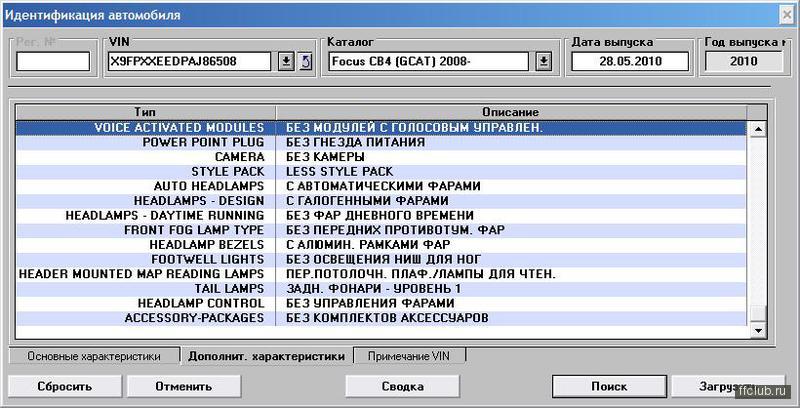Click the Год выпуска field 2010

tap(743, 62)
